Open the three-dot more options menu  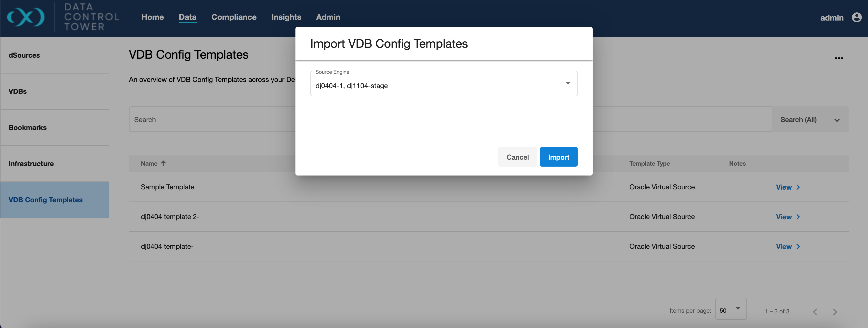click(838, 58)
